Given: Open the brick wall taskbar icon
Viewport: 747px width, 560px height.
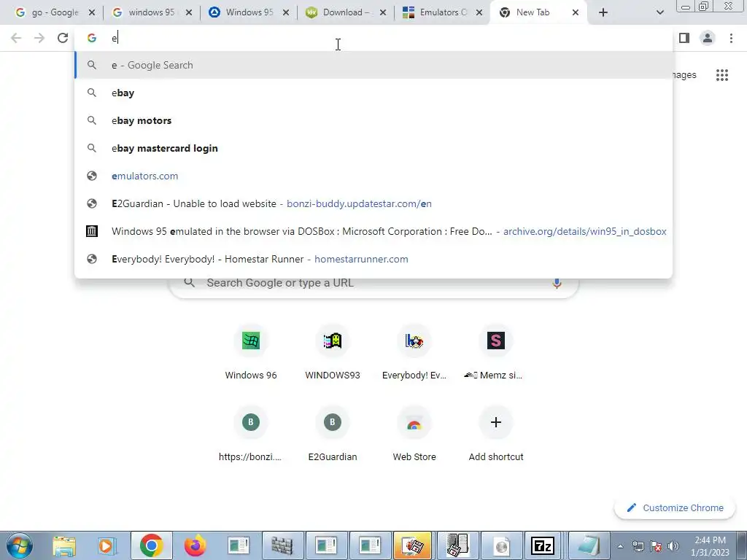Looking at the screenshot, I should click(x=282, y=545).
